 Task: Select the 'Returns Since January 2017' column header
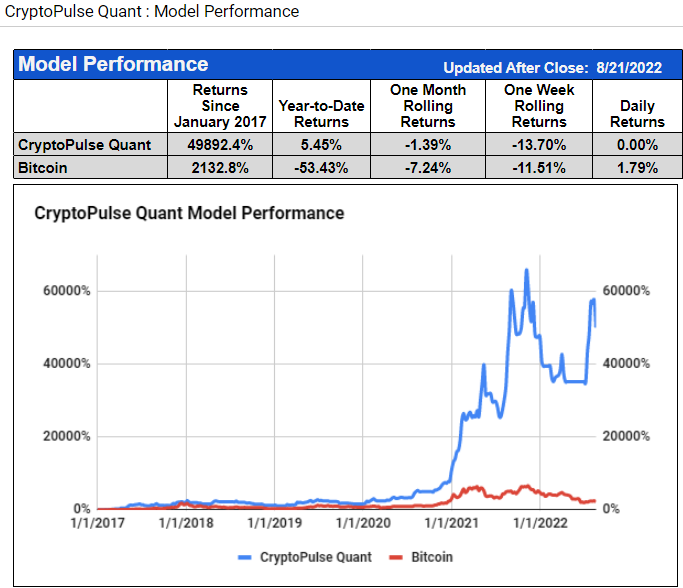click(220, 106)
